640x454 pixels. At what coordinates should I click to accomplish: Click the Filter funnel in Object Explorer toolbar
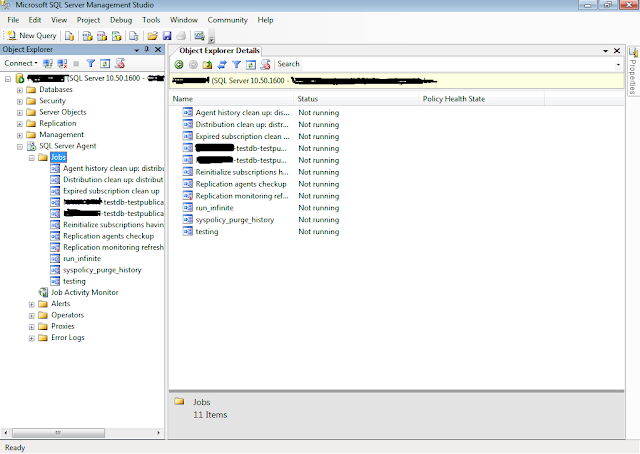(91, 64)
